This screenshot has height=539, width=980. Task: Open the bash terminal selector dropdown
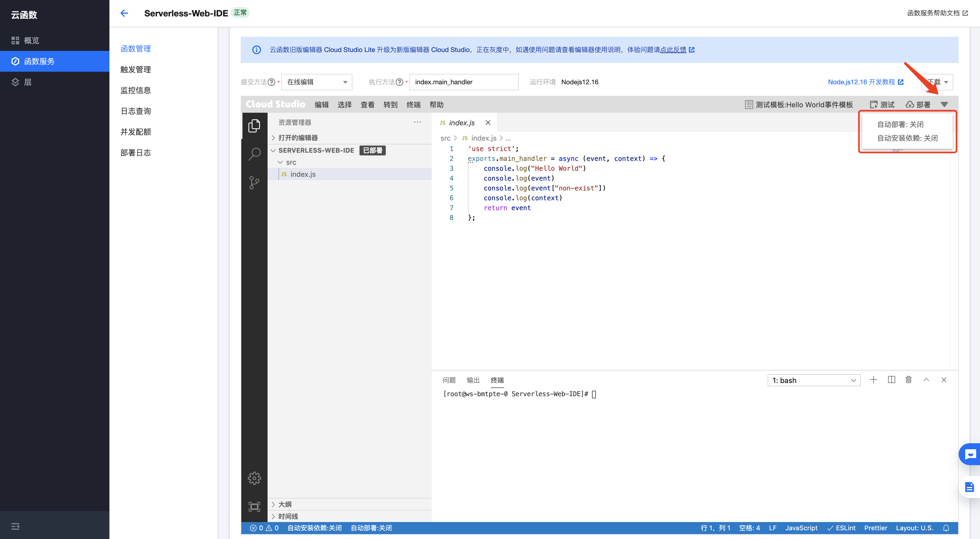click(x=814, y=380)
